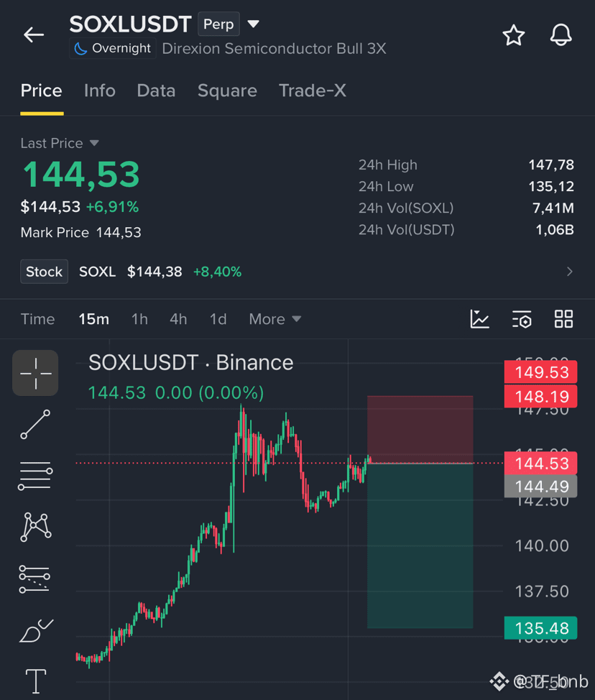Click the 24h Low value 135,12

(x=551, y=186)
